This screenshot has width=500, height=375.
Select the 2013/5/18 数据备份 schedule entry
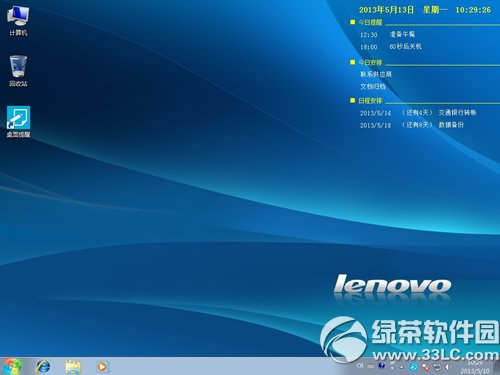[x=412, y=125]
